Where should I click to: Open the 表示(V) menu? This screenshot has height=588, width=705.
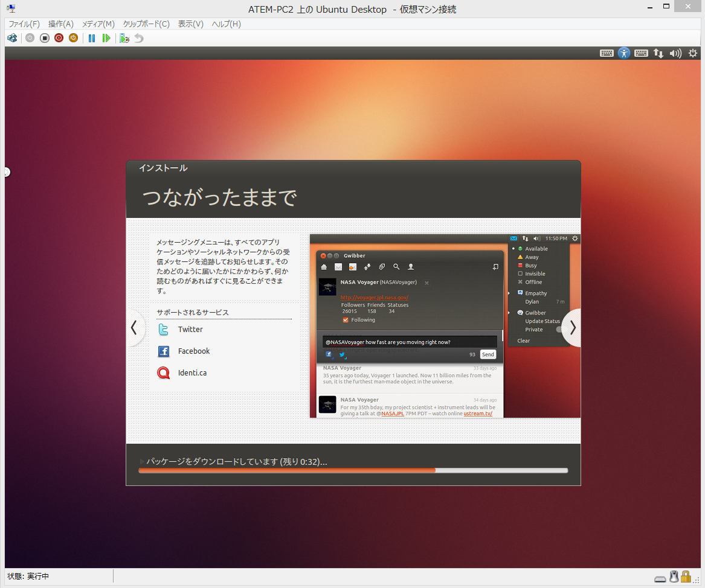click(x=191, y=24)
